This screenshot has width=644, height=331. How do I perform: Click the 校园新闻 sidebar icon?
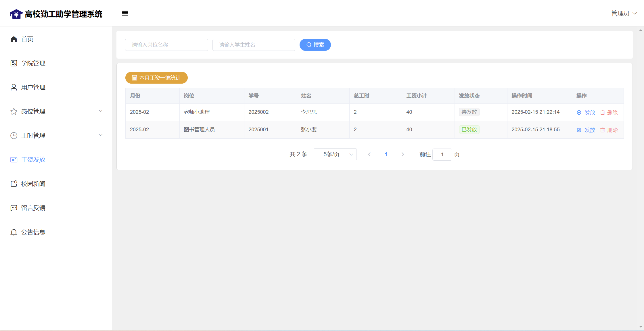[14, 184]
